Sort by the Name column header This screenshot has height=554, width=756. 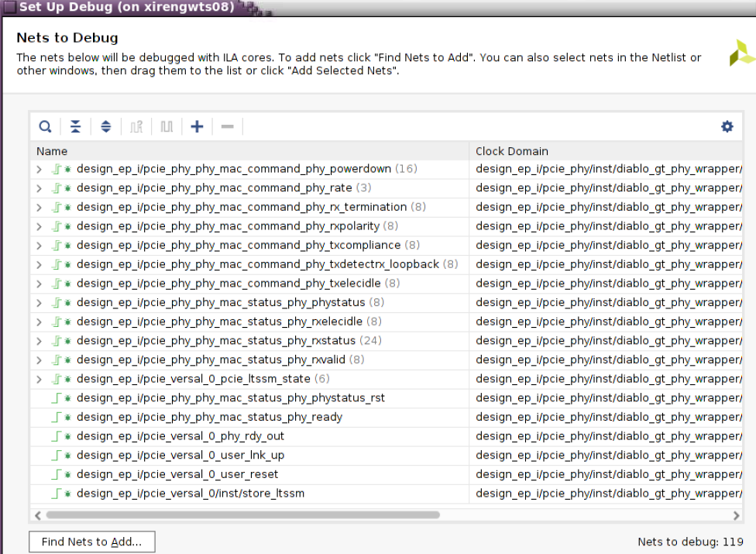click(x=249, y=151)
